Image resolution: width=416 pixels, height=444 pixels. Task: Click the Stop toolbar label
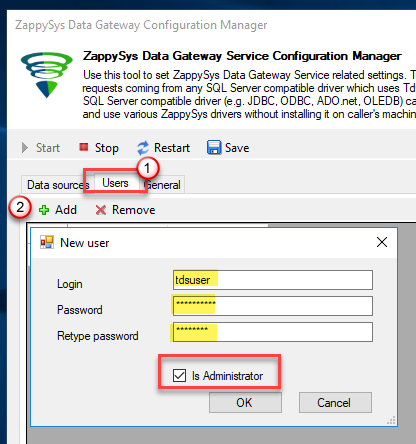coord(107,148)
